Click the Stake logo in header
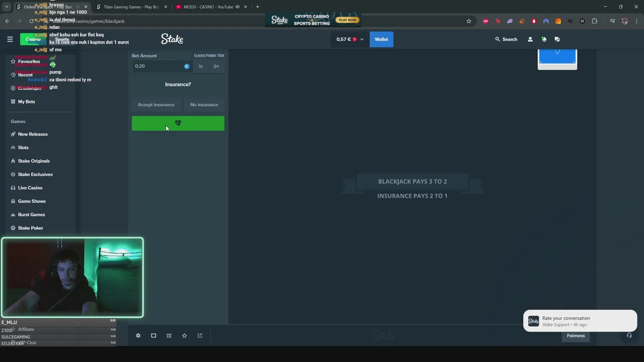Screen dimensions: 644x362 [172, 39]
